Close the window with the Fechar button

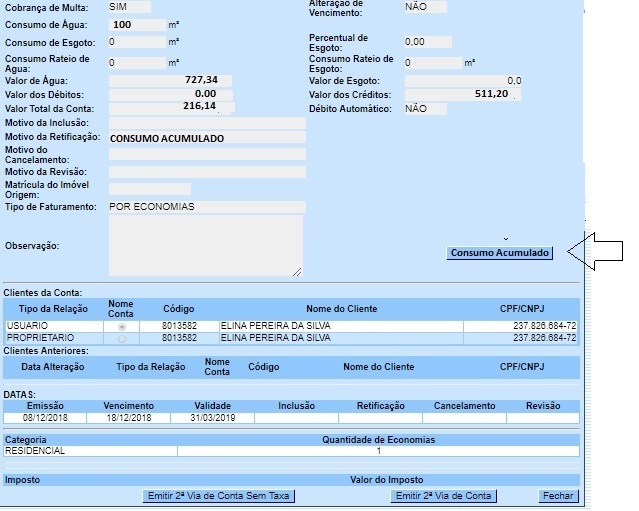(x=558, y=496)
